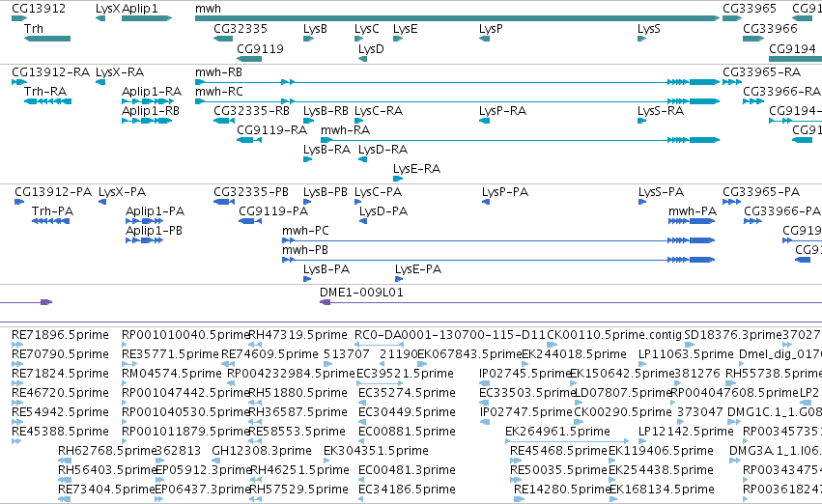The image size is (822, 504).
Task: Click the LysD gene label
Action: [371, 48]
